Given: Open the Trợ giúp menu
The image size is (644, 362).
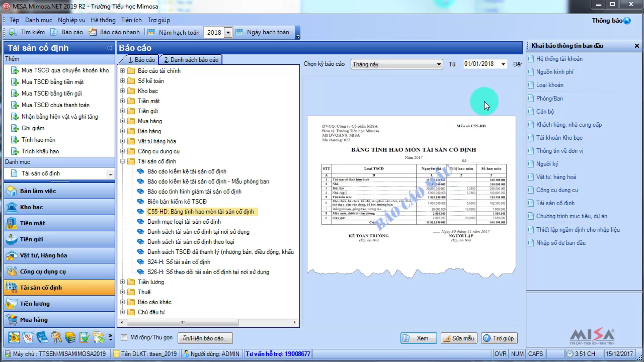Looking at the screenshot, I should coord(159,20).
